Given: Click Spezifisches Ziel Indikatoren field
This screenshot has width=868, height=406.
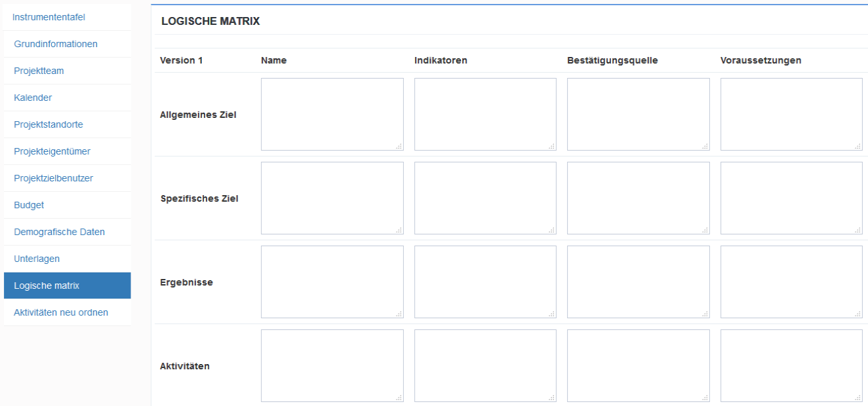Looking at the screenshot, I should coord(485,198).
